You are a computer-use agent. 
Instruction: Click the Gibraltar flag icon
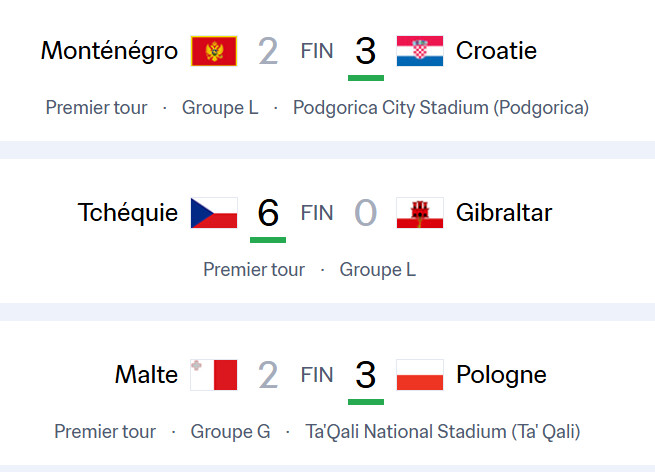[420, 213]
